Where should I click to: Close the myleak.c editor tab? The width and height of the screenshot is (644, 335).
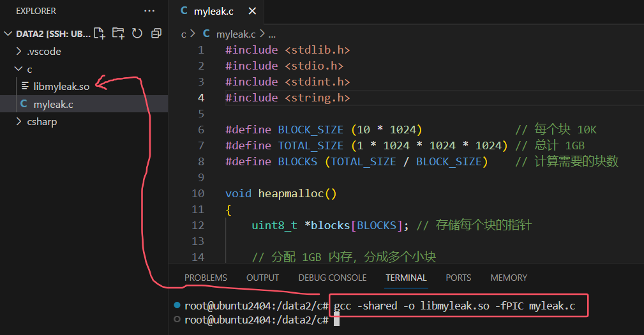252,11
